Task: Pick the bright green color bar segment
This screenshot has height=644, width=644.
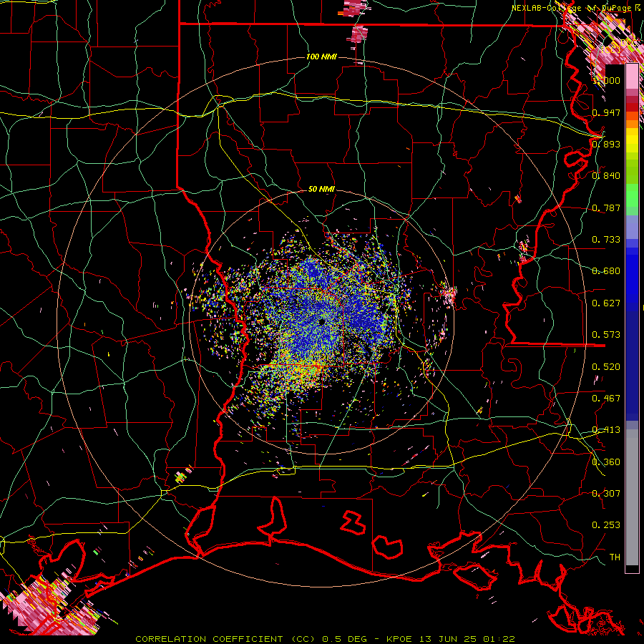Action: (632, 195)
